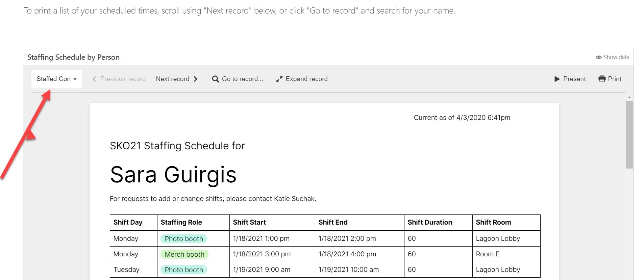The width and height of the screenshot is (644, 280).
Task: Go to Previous record
Action: click(x=119, y=79)
